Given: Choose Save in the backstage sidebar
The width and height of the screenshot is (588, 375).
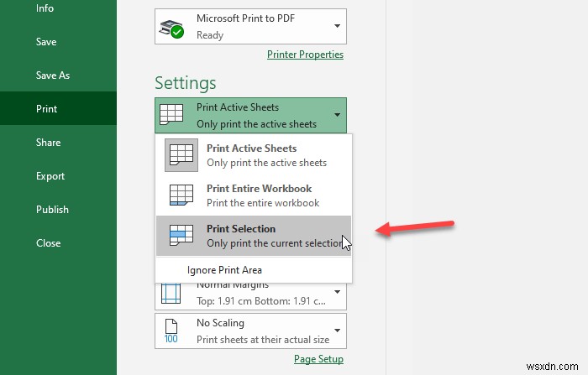Looking at the screenshot, I should click(46, 42).
